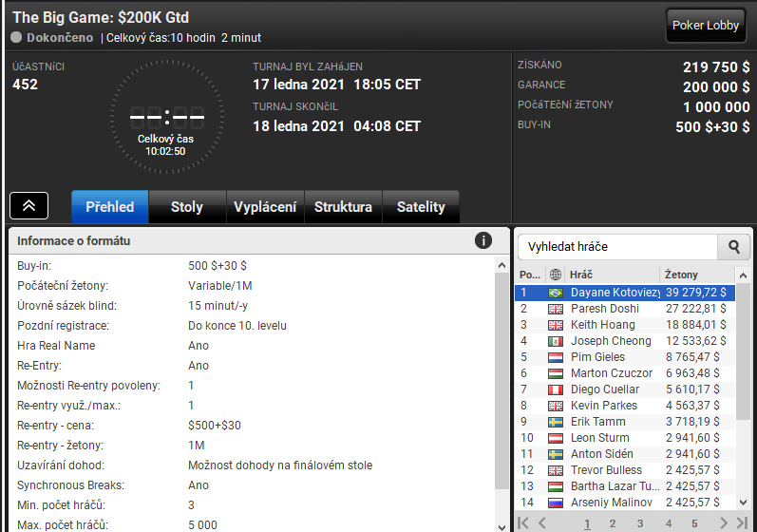
Task: Switch to the Vyplácení tab
Action: pyautogui.click(x=265, y=206)
